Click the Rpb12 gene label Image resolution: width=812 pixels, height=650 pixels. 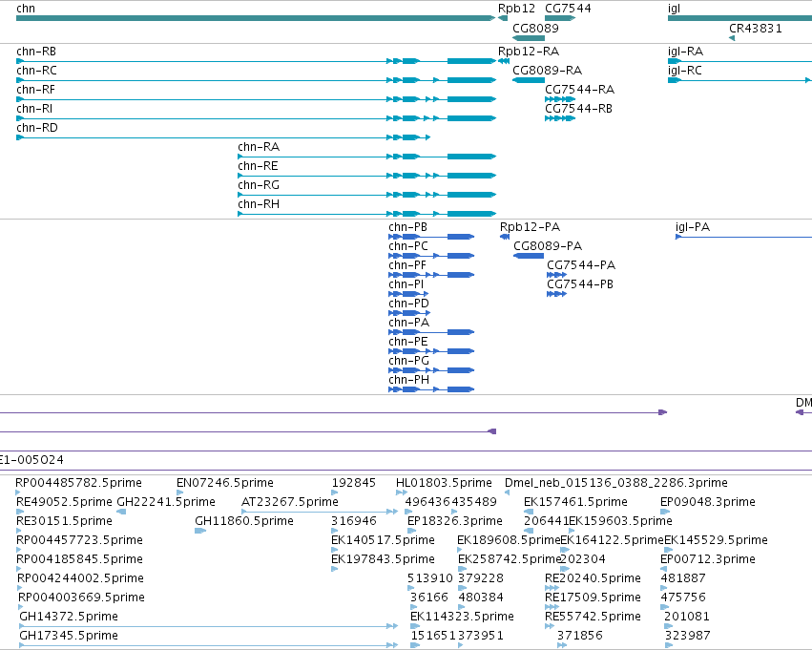[516, 9]
